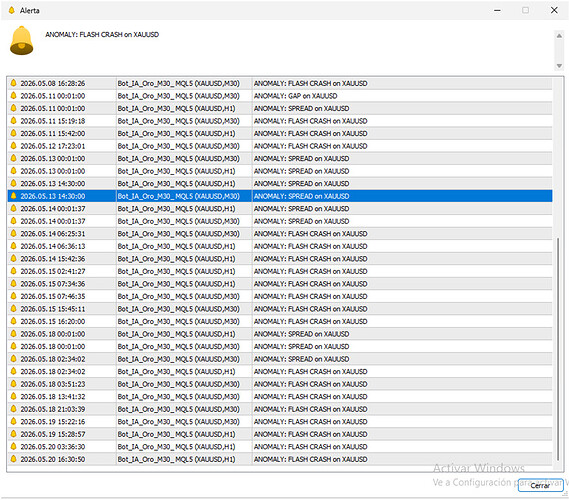Click bell icon of 2026.05.12 17:23:01 row

pos(13,146)
